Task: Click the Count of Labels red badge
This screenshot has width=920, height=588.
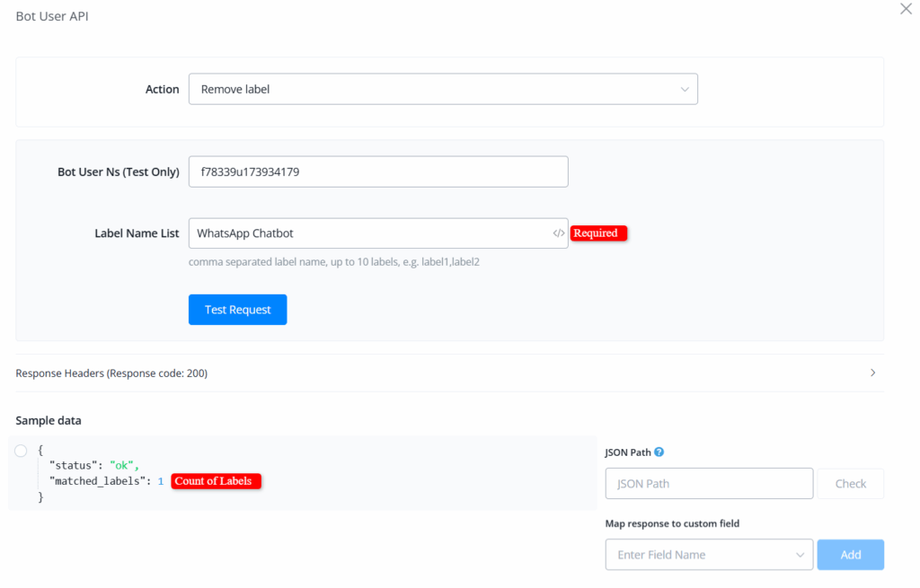Action: click(x=217, y=481)
